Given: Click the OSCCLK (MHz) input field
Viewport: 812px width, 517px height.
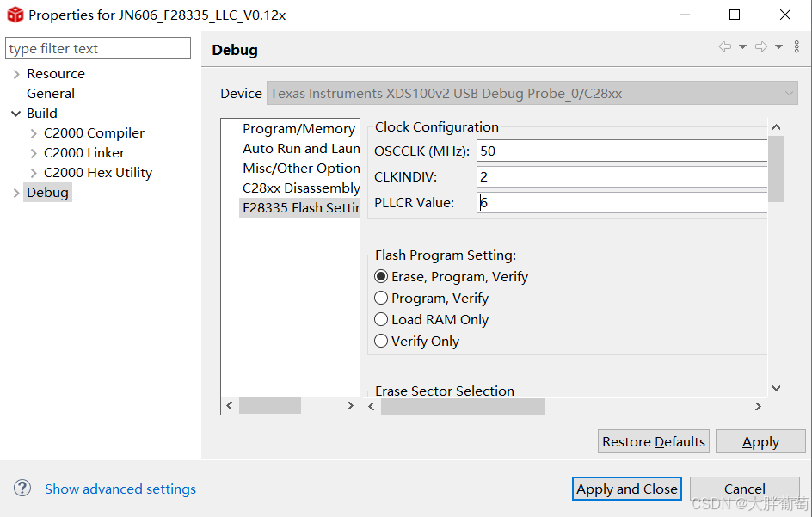Looking at the screenshot, I should [621, 151].
